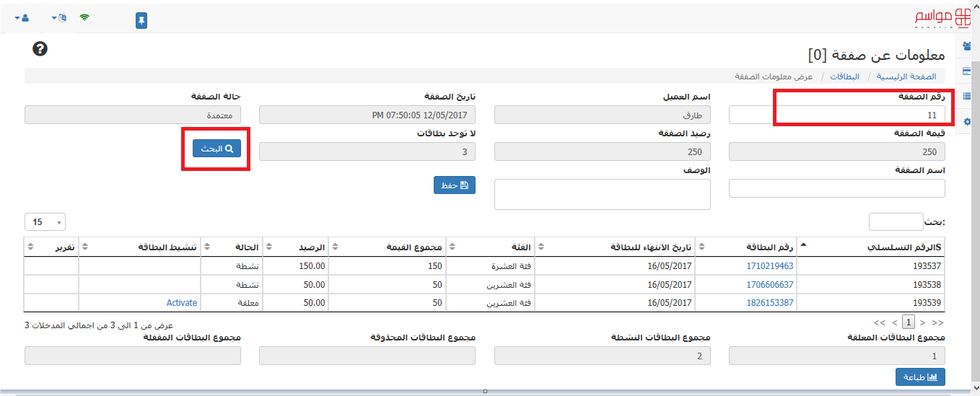The image size is (980, 396).
Task: Expand the 15 rows-per-page dropdown
Action: coord(45,221)
